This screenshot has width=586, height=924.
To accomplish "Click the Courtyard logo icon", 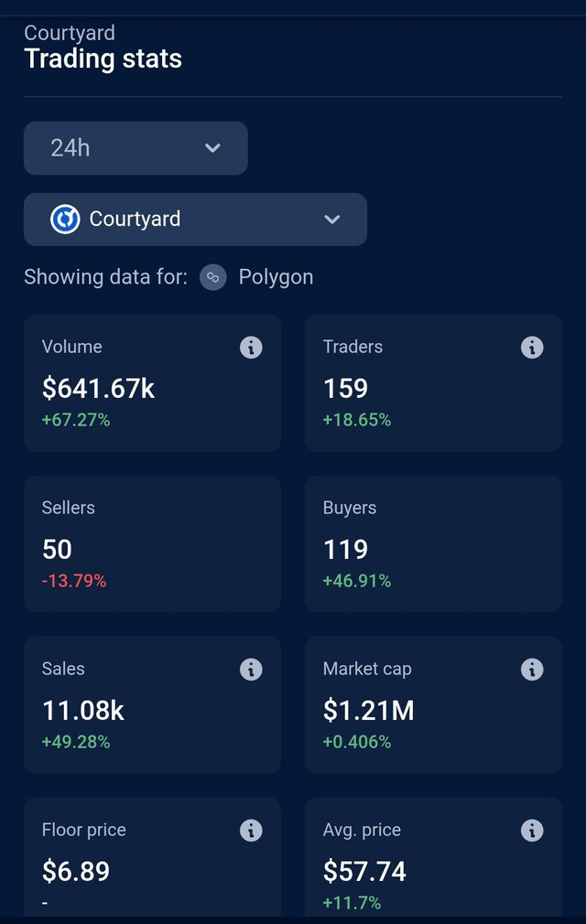I will (65, 220).
